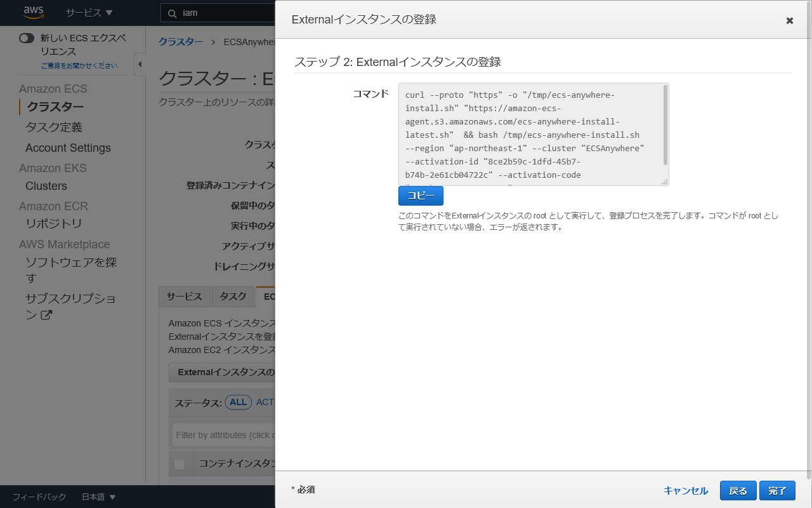Collapse the left sidebar with arrow handle
812x508 pixels.
click(140, 64)
